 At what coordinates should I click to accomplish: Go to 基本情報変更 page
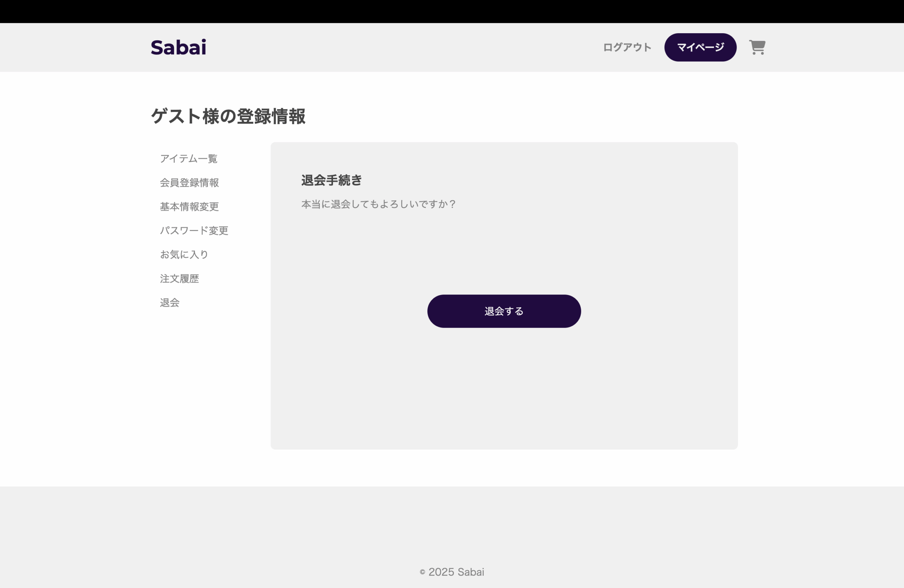[189, 207]
